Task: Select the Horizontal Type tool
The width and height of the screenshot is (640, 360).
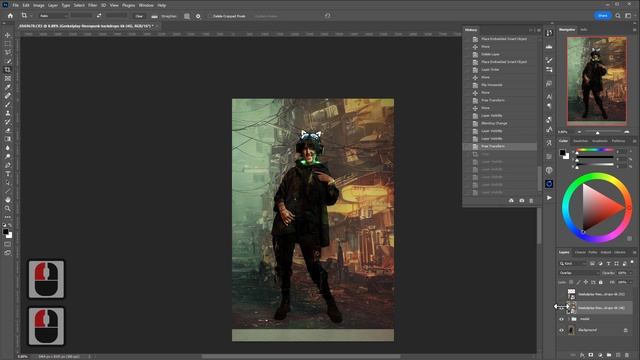Action: coord(8,174)
